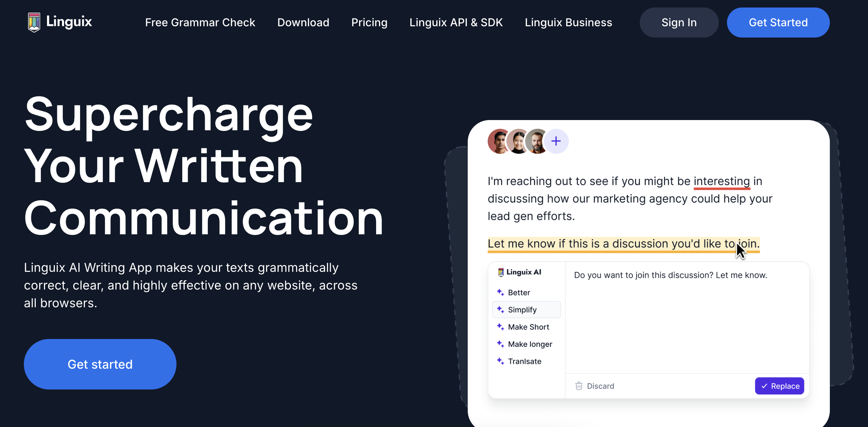Click the first avatar thumbnail
The height and width of the screenshot is (427, 868).
coord(498,141)
